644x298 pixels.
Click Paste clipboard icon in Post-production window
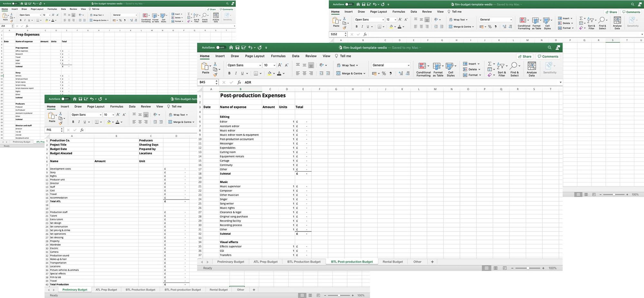pos(204,66)
